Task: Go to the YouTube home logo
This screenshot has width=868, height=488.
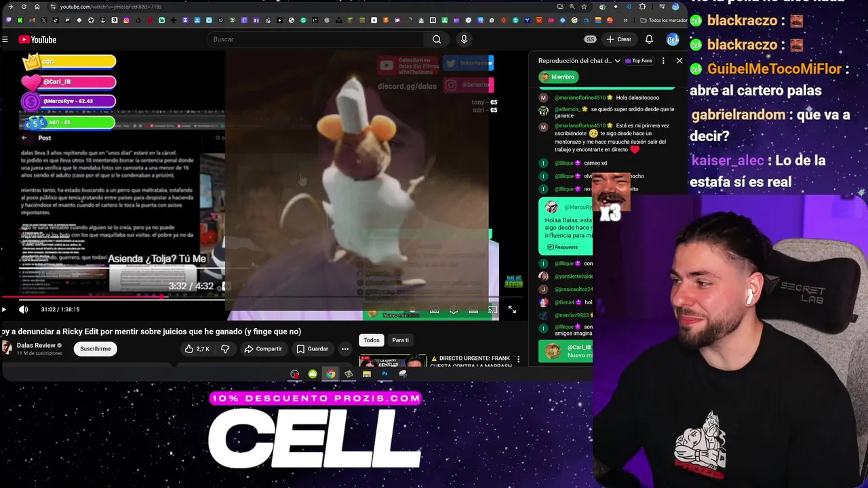Action: click(37, 39)
